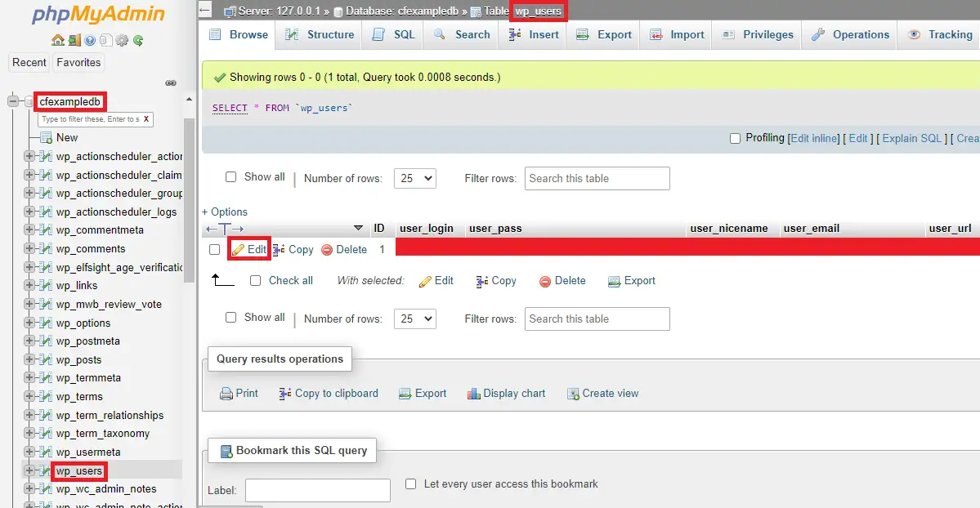Expand the wp_terms table node
The height and width of the screenshot is (508, 980).
[29, 396]
